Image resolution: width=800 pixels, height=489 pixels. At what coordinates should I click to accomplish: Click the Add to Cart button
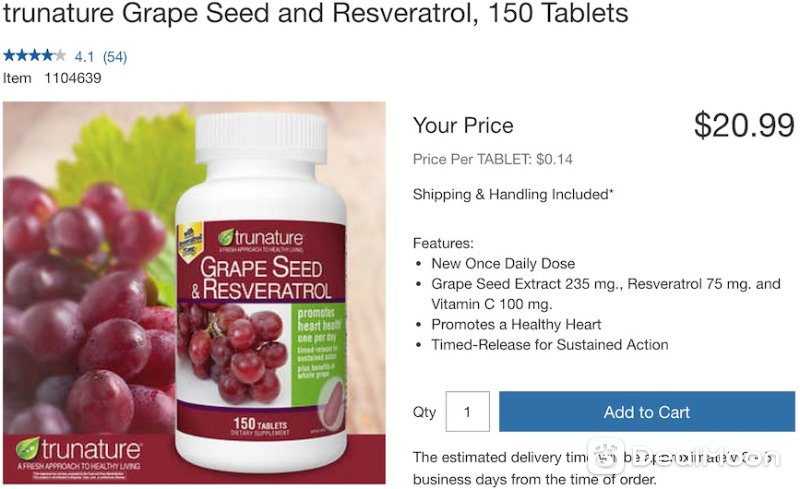[646, 411]
